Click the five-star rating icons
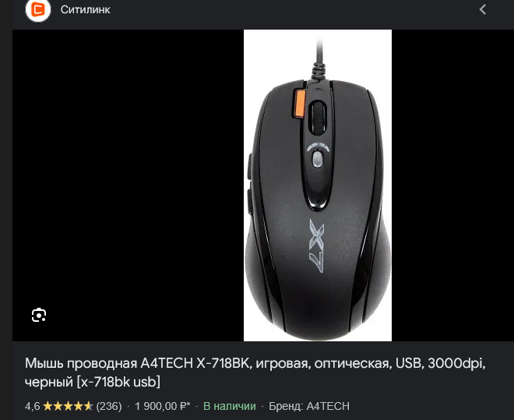Image resolution: width=514 pixels, height=420 pixels. coord(68,406)
